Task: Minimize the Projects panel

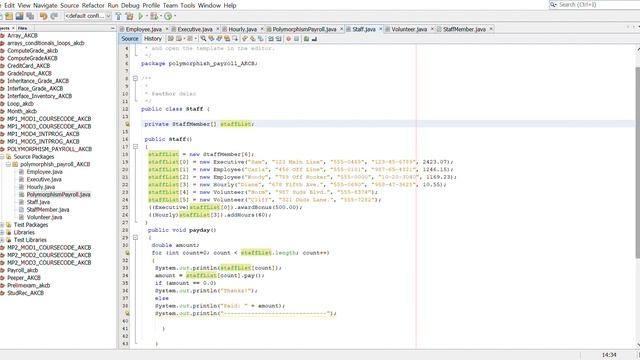Action: coord(113,28)
